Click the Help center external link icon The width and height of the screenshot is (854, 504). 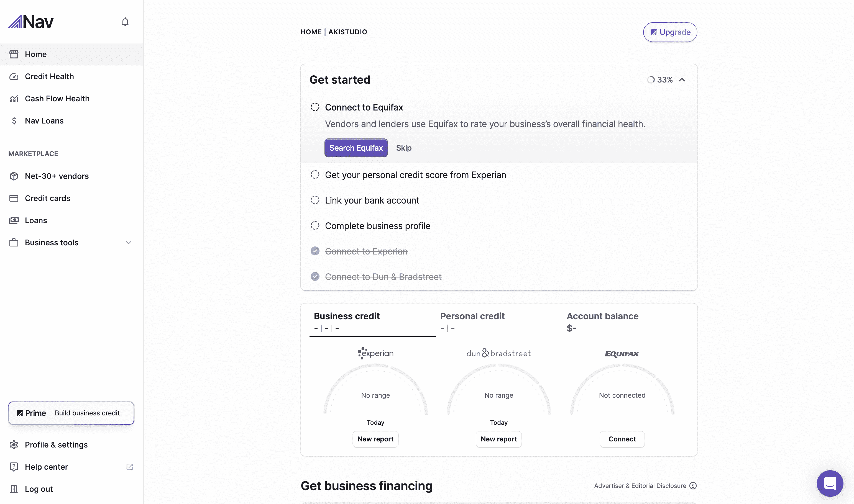pos(129,467)
